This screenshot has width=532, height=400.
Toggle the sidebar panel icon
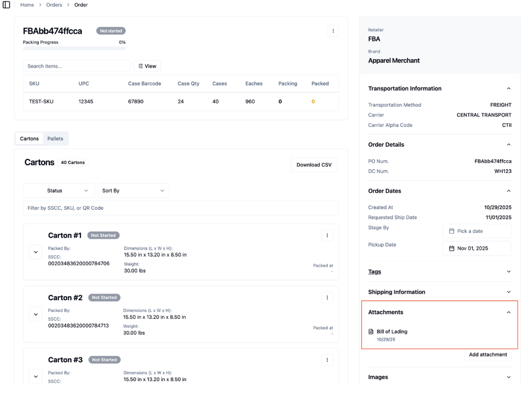(x=7, y=5)
